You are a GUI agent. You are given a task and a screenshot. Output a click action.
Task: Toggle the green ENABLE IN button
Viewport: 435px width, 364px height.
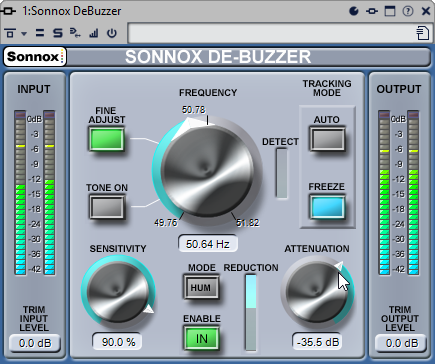[x=202, y=339]
